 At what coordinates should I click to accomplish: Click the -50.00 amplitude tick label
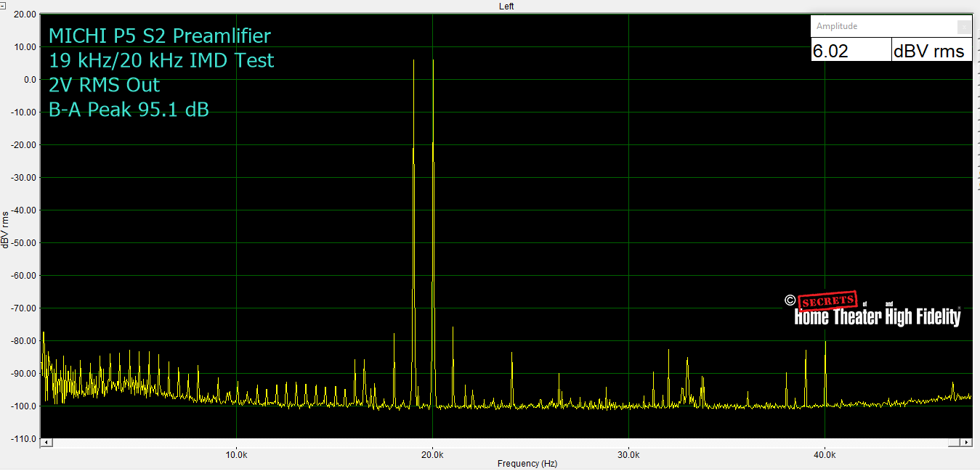[x=24, y=243]
